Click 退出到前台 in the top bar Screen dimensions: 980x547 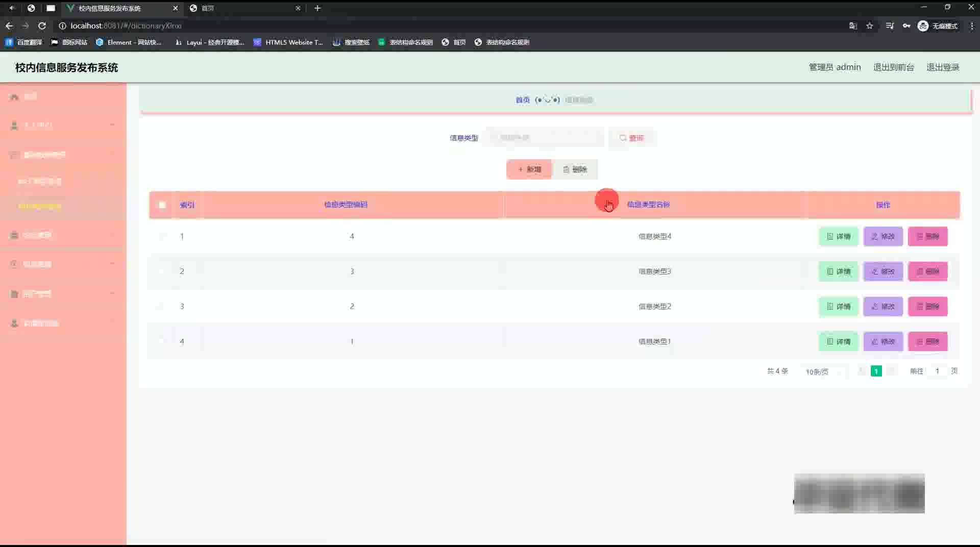[893, 67]
